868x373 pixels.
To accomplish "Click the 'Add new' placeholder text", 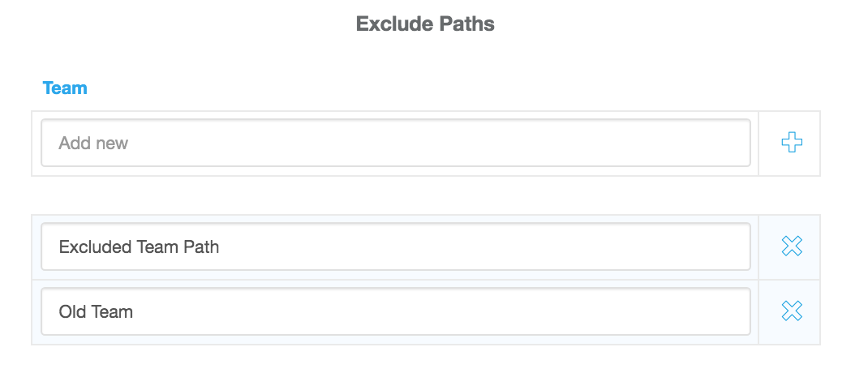I will pyautogui.click(x=93, y=144).
